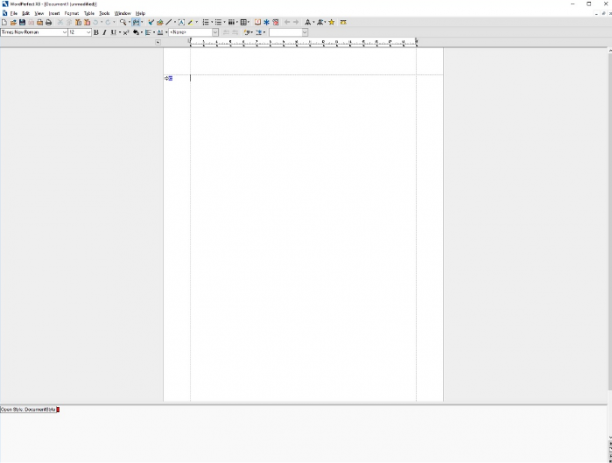612x463 pixels.
Task: Expand the Times New Roman font dropdown
Action: 64,32
